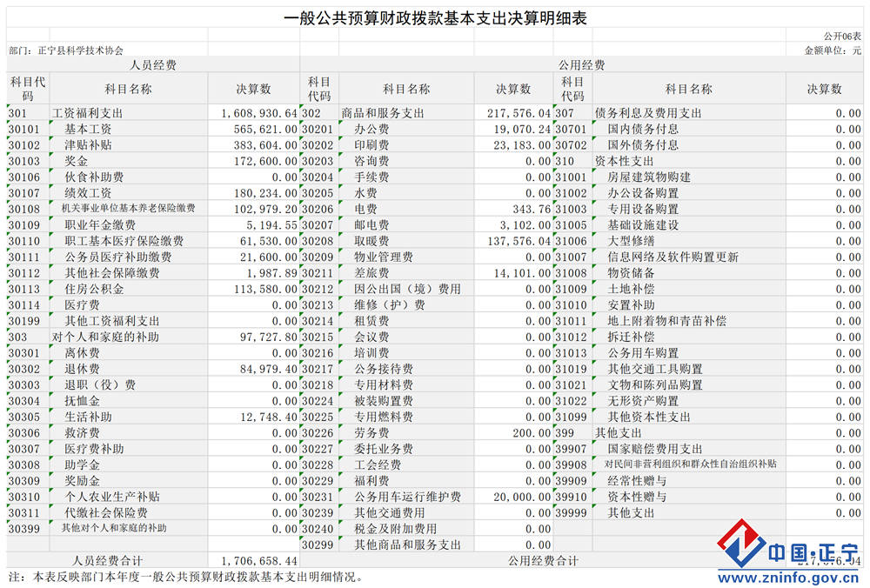
Task: Click the footnote 注：本表反映部门本年度…明细情况
Action: click(x=185, y=578)
